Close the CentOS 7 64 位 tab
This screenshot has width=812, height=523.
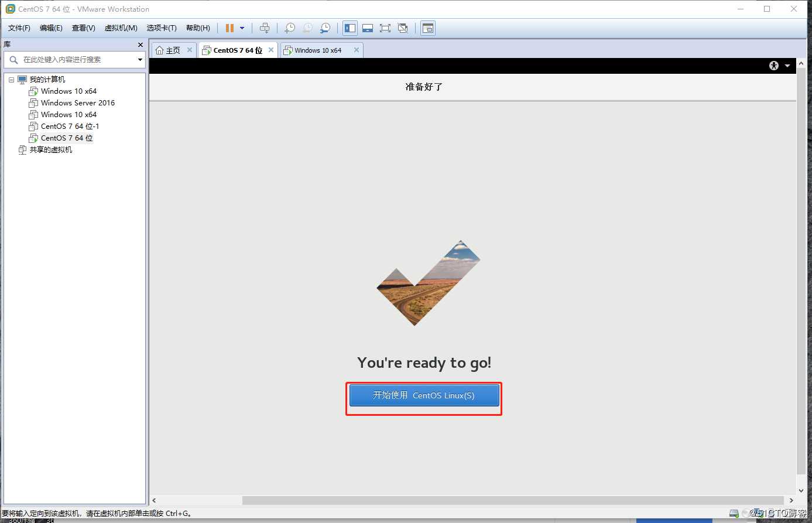271,50
